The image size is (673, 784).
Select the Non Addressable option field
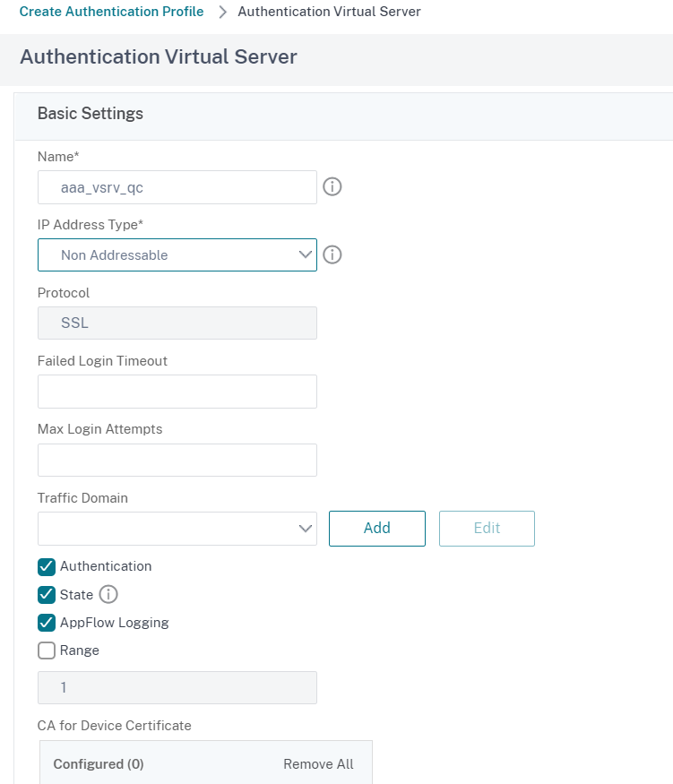click(x=177, y=254)
